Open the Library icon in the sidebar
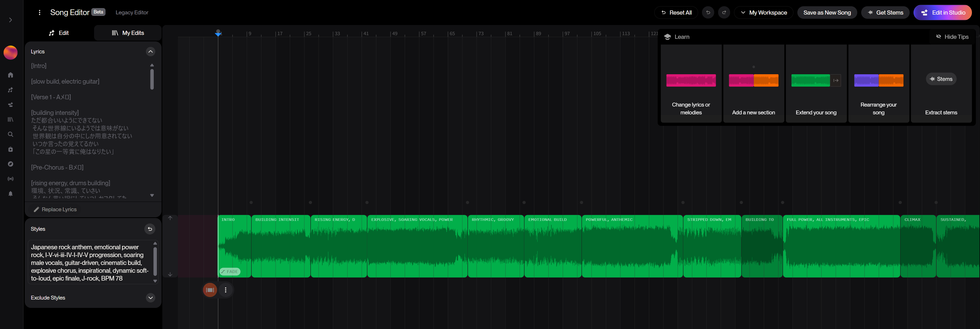This screenshot has height=329, width=980. tap(10, 119)
